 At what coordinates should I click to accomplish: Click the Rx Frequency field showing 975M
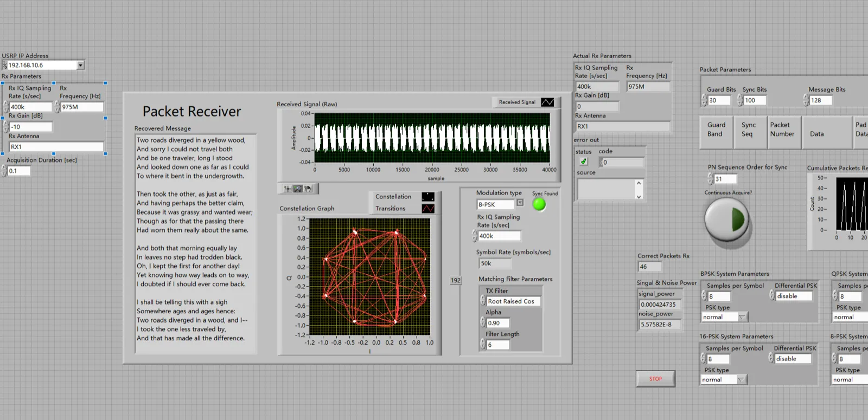coord(82,107)
